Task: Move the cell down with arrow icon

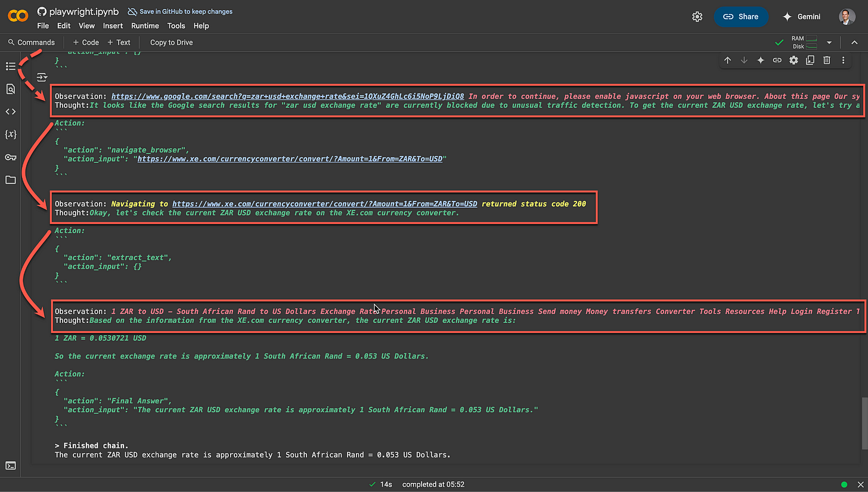Action: 744,60
